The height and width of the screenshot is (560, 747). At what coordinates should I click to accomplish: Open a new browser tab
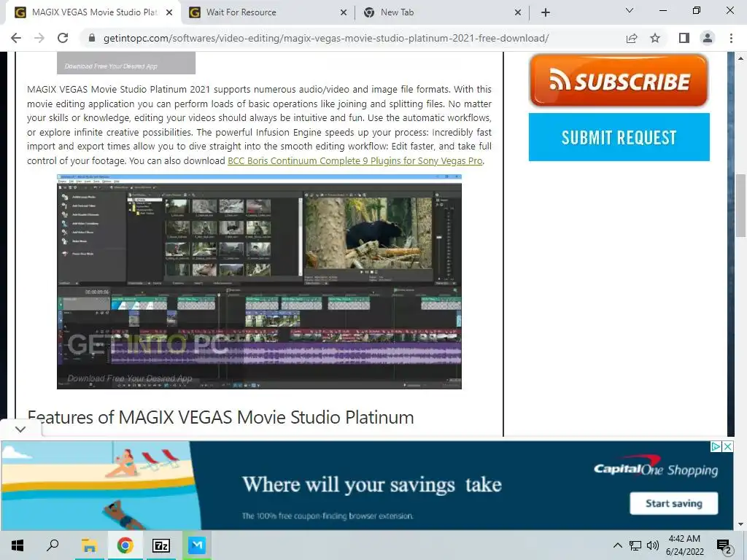(x=546, y=12)
